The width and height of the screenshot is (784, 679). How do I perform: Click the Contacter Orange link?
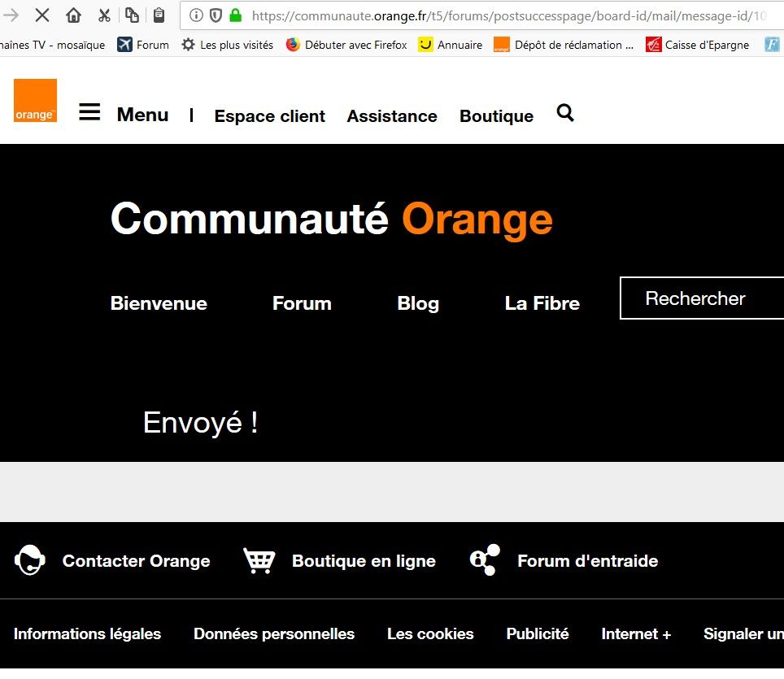tap(136, 561)
